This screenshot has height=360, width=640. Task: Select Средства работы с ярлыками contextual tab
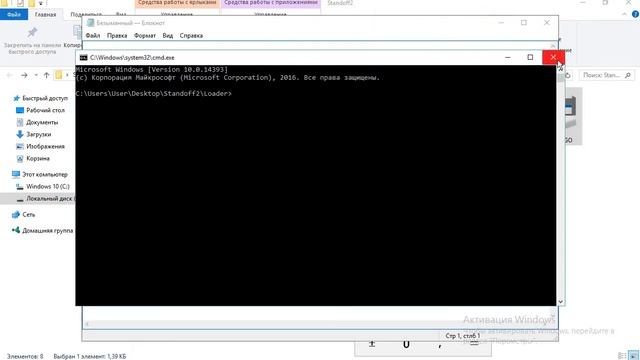pyautogui.click(x=177, y=3)
